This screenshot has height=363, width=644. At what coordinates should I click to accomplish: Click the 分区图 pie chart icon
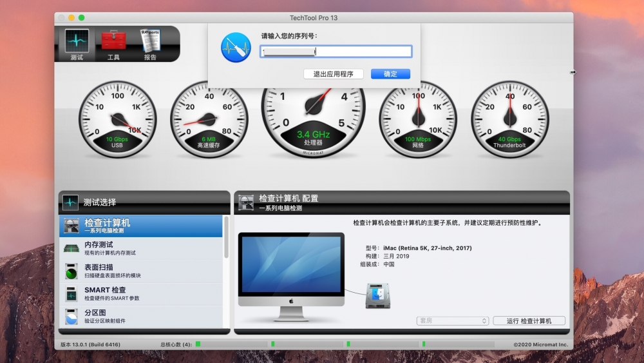(71, 317)
